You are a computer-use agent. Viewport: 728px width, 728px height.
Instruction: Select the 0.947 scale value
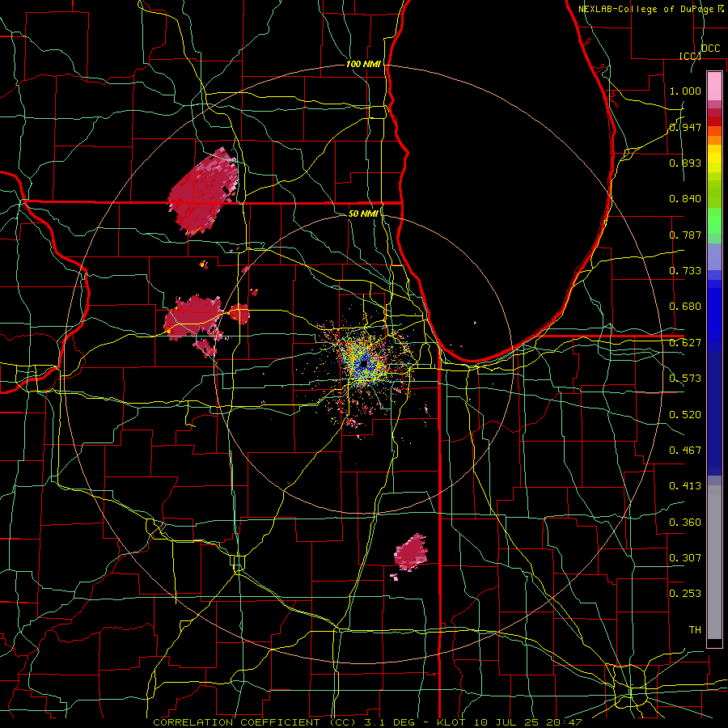(x=685, y=127)
